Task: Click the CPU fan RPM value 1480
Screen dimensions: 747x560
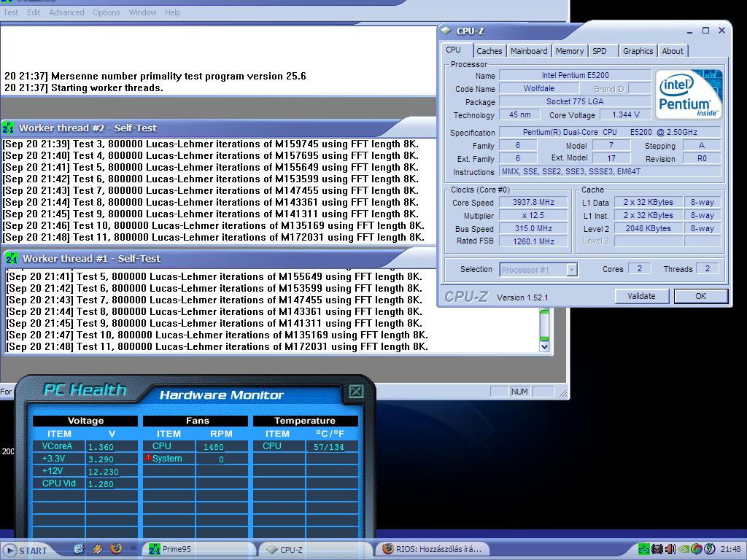Action: (x=214, y=447)
